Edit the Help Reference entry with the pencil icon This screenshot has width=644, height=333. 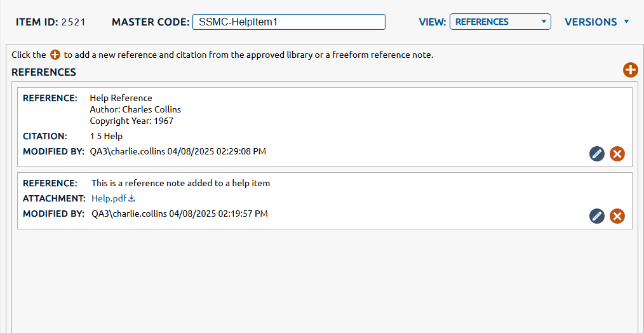(x=597, y=154)
